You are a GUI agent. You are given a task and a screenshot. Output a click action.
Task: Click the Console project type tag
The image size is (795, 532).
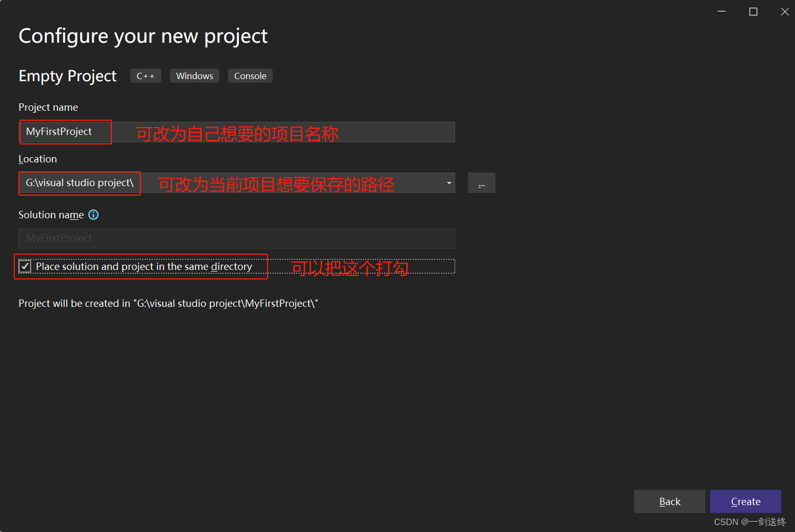tap(250, 75)
